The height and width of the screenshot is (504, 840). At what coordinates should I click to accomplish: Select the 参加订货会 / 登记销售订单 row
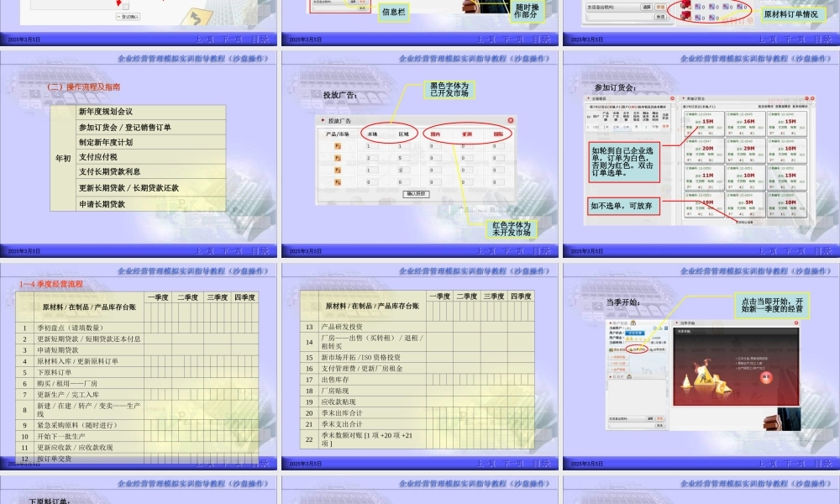(150, 127)
